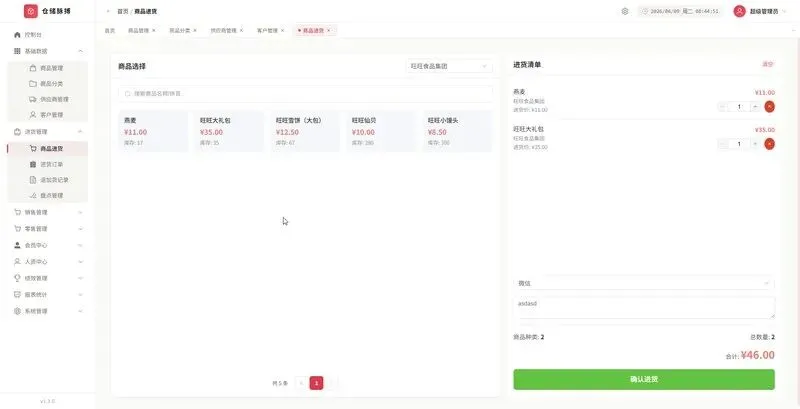Click the next page arrow
The width and height of the screenshot is (800, 409).
[332, 383]
